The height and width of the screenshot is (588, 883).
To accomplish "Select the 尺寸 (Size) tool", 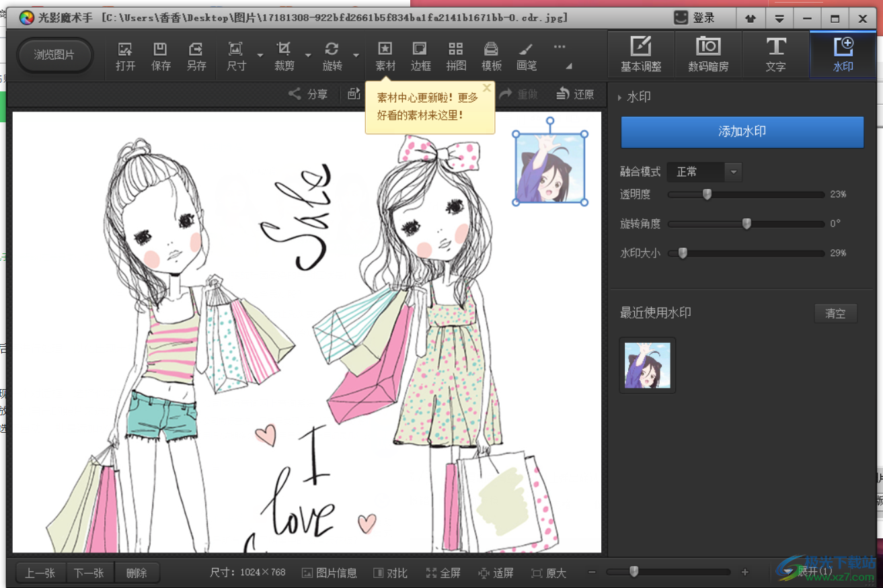I will tap(236, 56).
